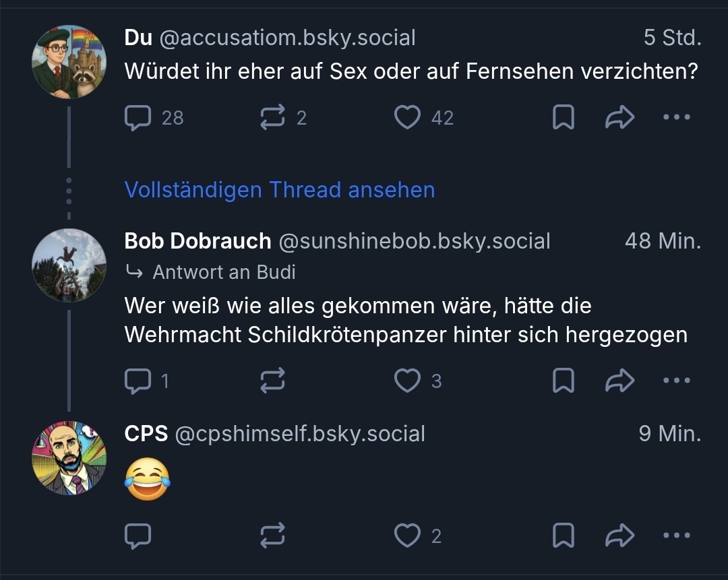
Task: Open more options on CPS's post
Action: pos(676,536)
